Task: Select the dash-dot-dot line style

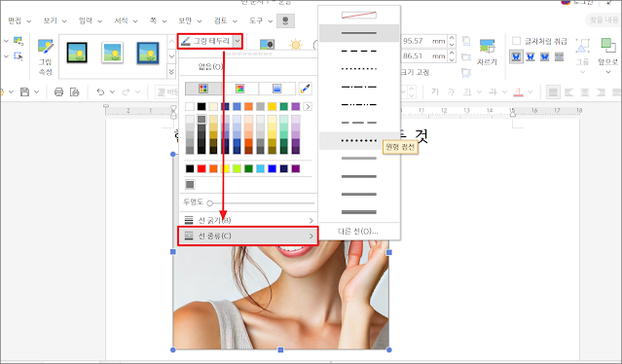Action: (x=359, y=105)
